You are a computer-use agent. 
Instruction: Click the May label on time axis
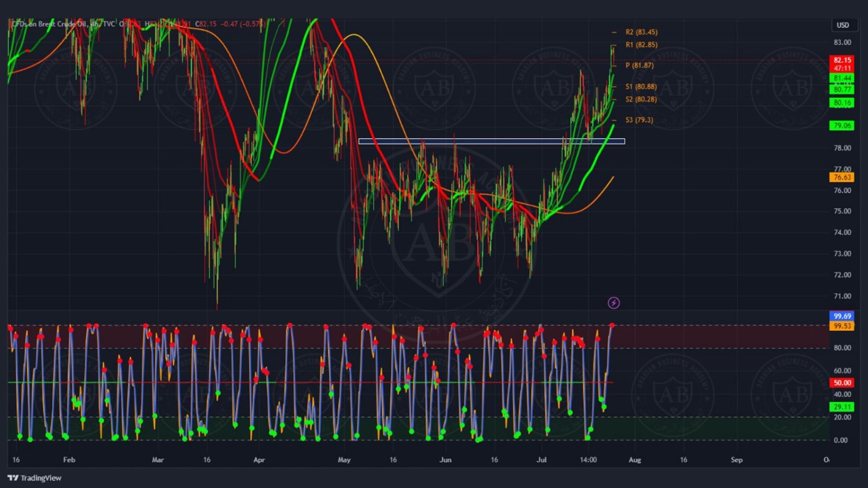(344, 460)
